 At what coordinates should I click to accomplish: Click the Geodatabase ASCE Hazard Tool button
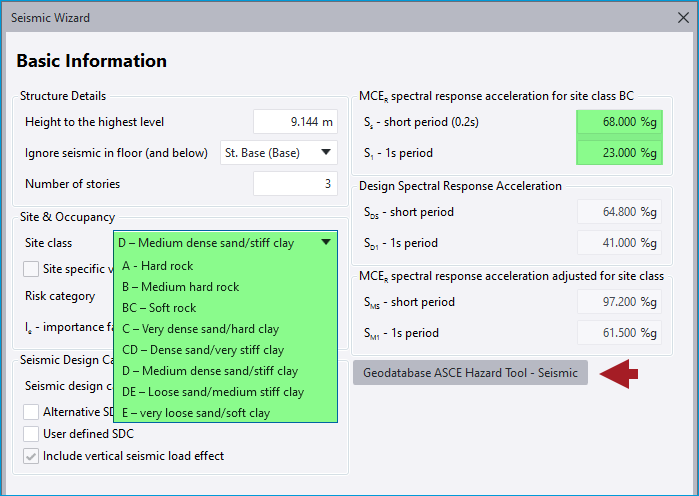click(470, 373)
